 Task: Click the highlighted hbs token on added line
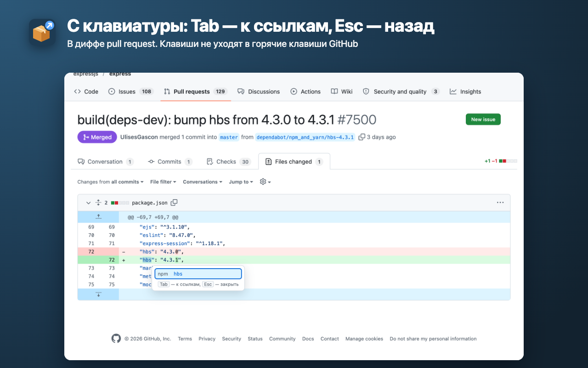point(147,260)
